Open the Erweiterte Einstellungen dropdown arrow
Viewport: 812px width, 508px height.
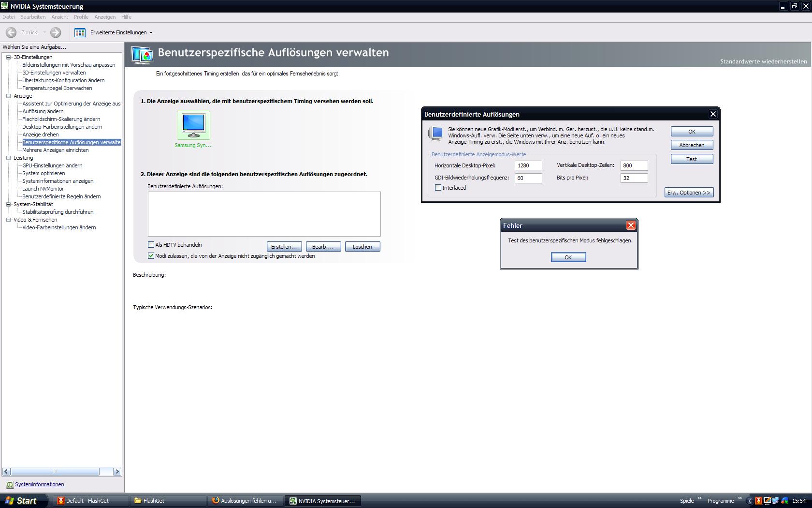click(151, 33)
